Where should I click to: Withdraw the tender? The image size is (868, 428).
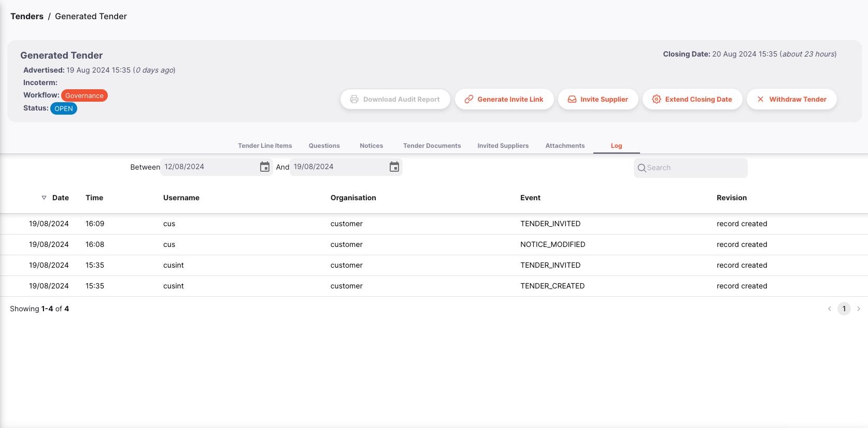(x=792, y=99)
